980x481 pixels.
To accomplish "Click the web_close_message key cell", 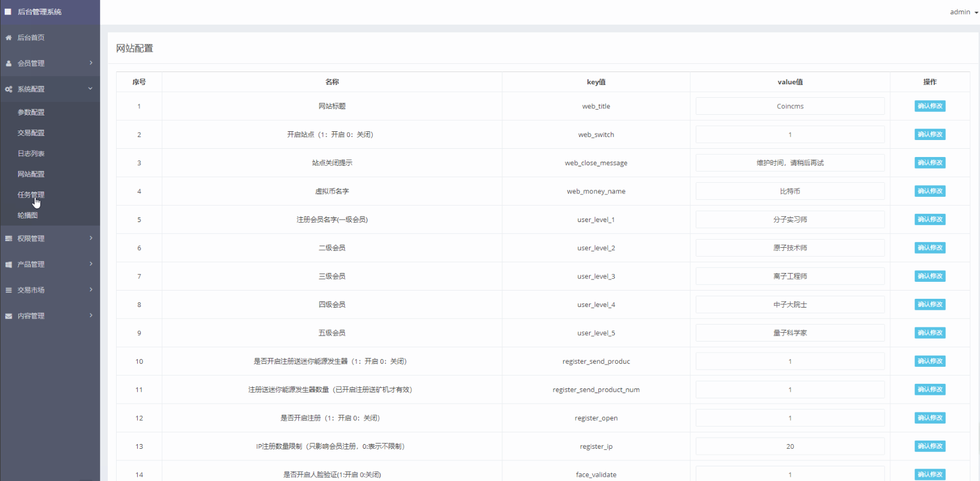I will (x=596, y=163).
